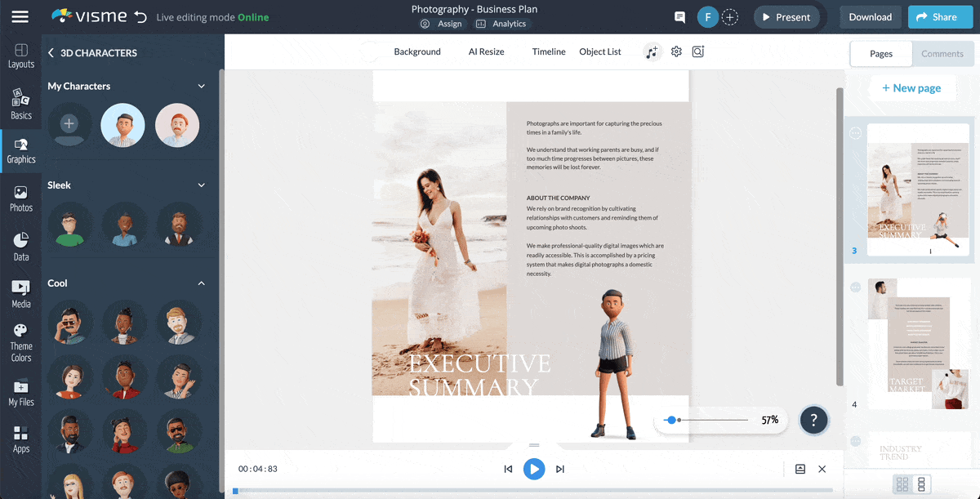Collapse the Cool characters section
Image resolution: width=980 pixels, height=499 pixels.
tap(201, 283)
